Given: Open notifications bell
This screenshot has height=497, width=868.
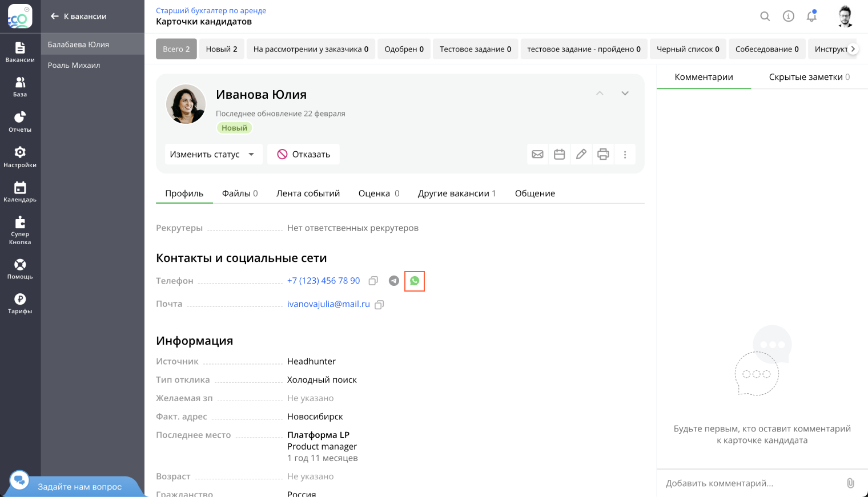Looking at the screenshot, I should 811,17.
